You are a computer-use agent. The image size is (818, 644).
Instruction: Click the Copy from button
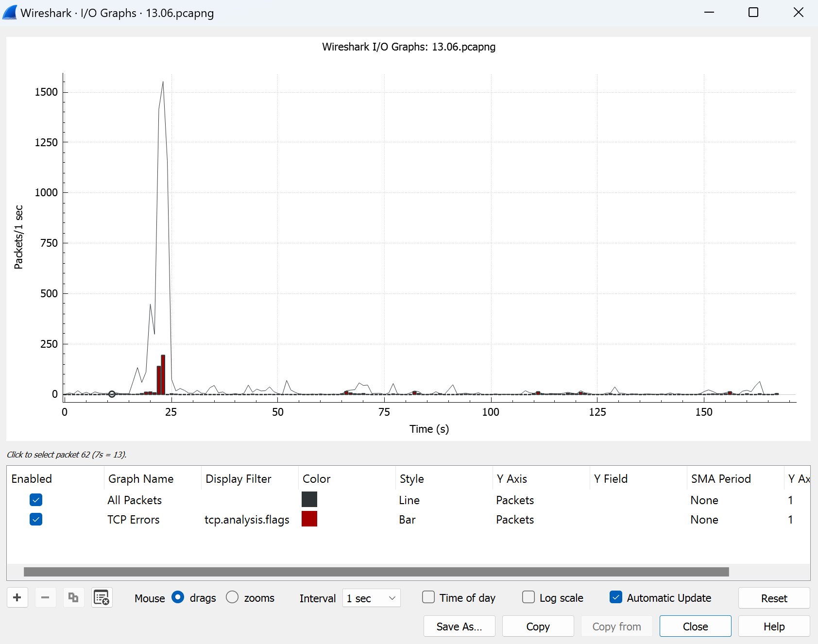pos(617,626)
